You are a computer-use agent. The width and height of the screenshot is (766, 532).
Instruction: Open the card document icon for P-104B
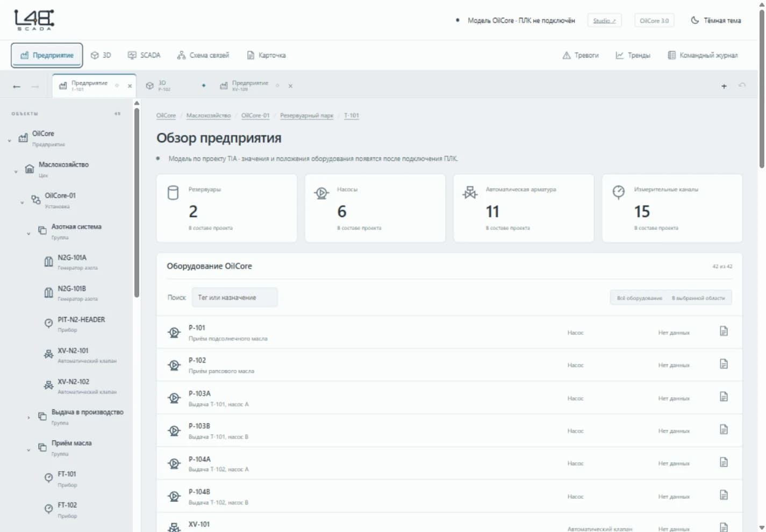point(724,495)
